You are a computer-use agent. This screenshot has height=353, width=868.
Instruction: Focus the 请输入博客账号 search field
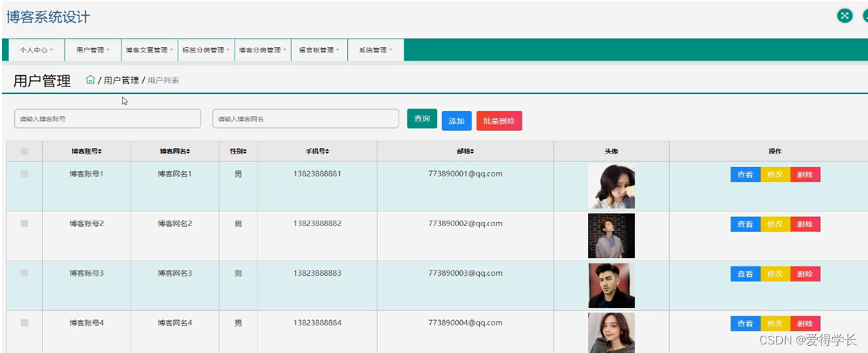(x=107, y=119)
